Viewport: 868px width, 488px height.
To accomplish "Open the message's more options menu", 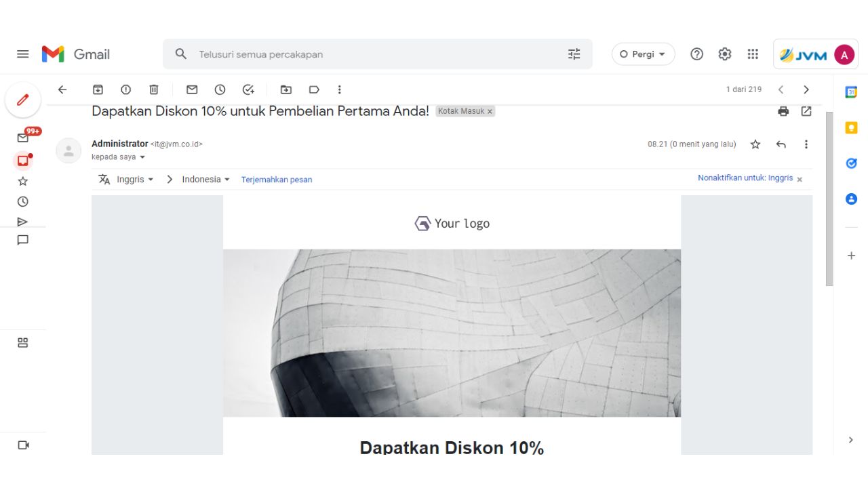I will pos(806,144).
